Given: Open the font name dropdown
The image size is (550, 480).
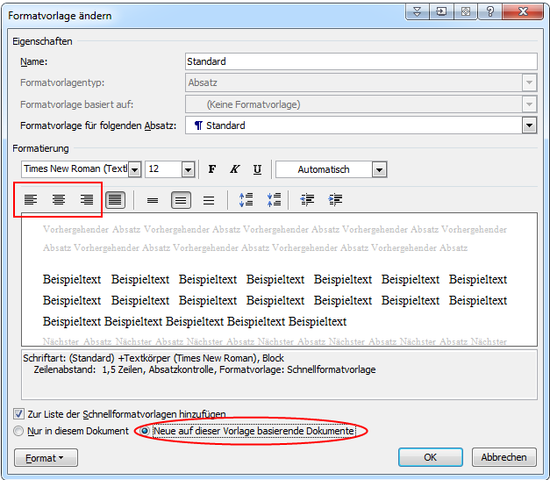Looking at the screenshot, I should pos(135,170).
